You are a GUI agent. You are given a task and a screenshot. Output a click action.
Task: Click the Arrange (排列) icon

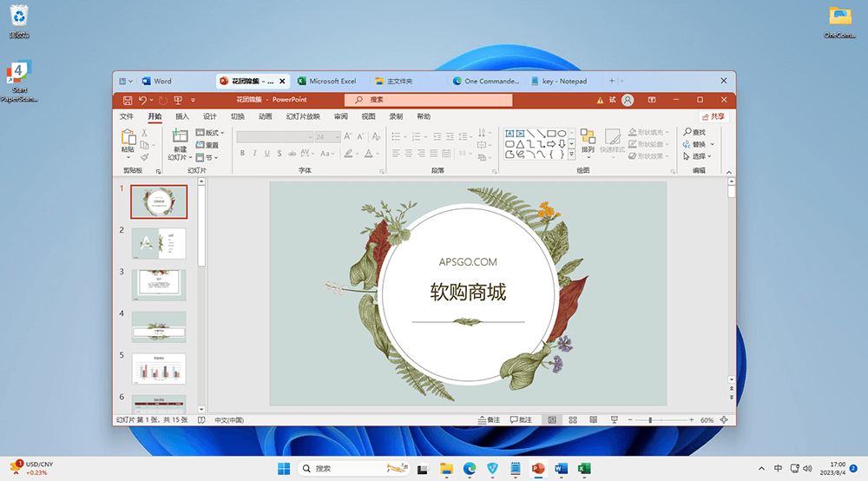click(x=588, y=137)
